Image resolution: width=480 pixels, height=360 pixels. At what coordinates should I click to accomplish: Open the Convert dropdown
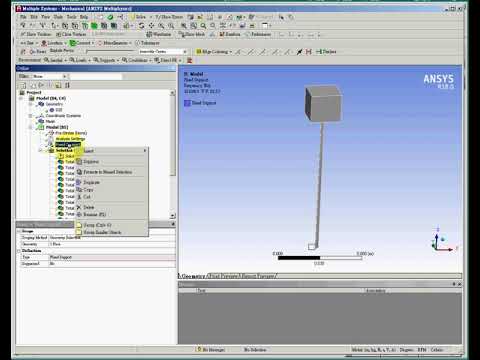tap(82, 43)
